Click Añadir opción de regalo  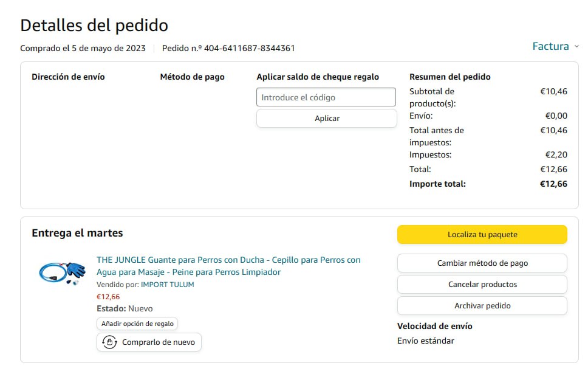137,324
